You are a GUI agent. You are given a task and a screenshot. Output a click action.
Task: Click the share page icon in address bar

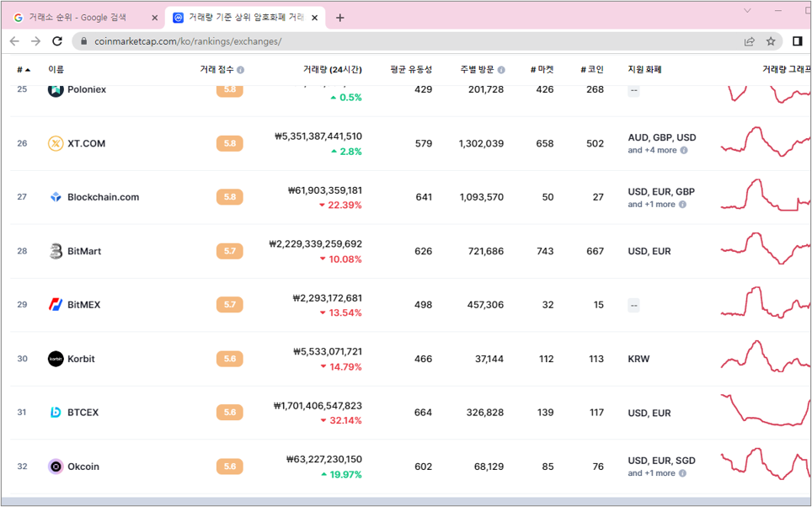click(750, 41)
